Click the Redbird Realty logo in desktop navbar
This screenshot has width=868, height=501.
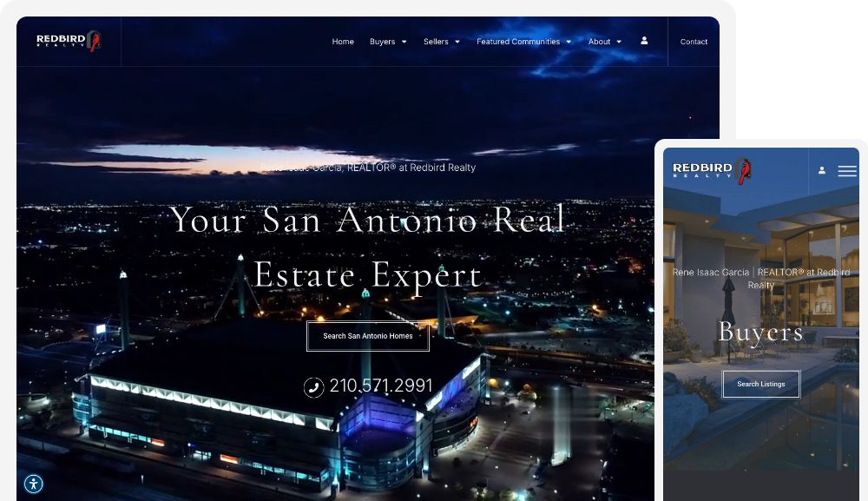pos(68,40)
